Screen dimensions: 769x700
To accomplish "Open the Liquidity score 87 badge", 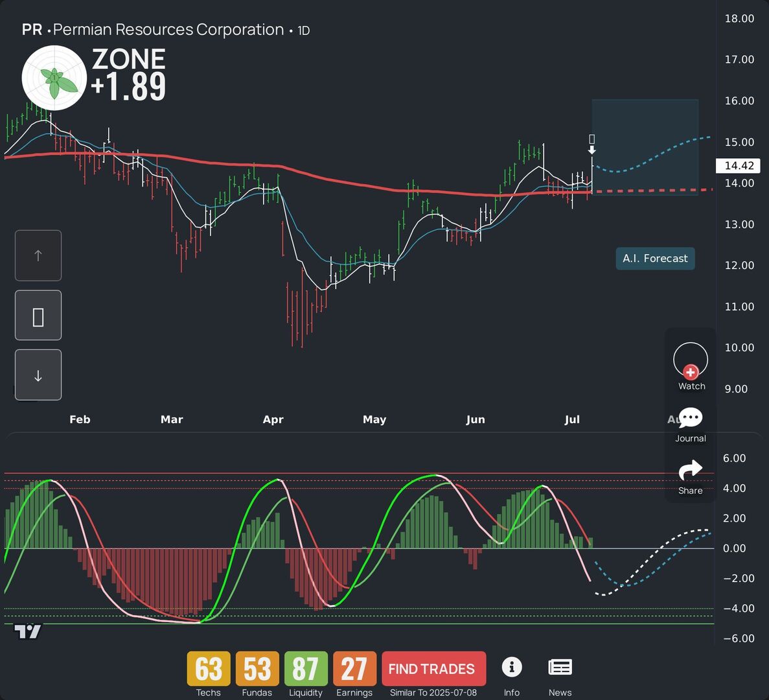I will 306,669.
